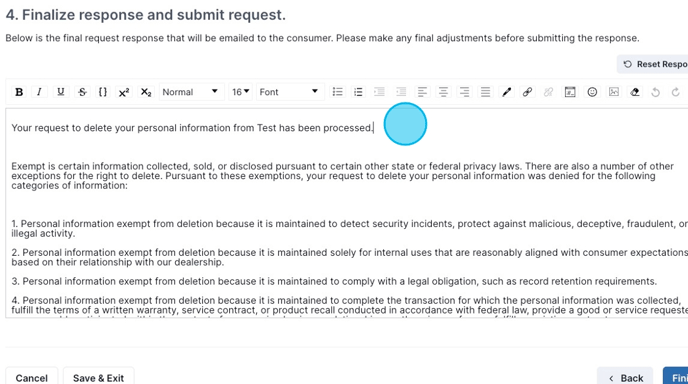The image size is (688, 384).
Task: Click the outdent icon
Action: 401,92
